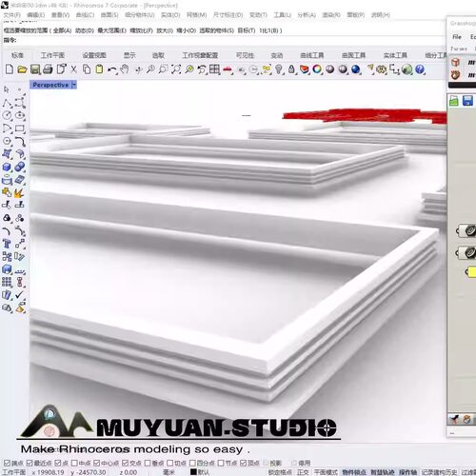Open the 文件(F) menu
The height and width of the screenshot is (476, 476).
12,15
